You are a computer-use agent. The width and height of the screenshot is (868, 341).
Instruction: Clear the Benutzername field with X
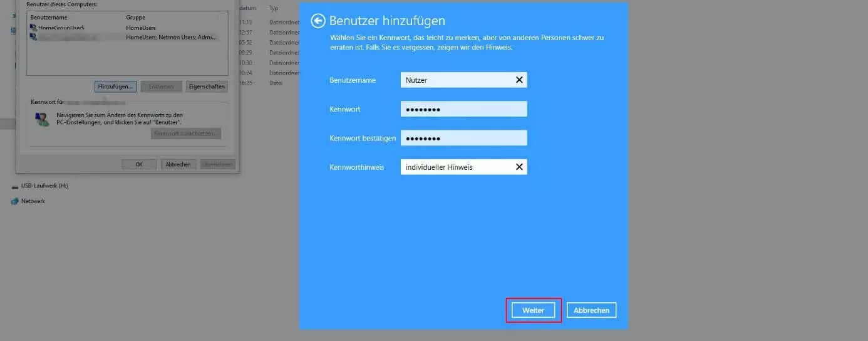(x=519, y=80)
